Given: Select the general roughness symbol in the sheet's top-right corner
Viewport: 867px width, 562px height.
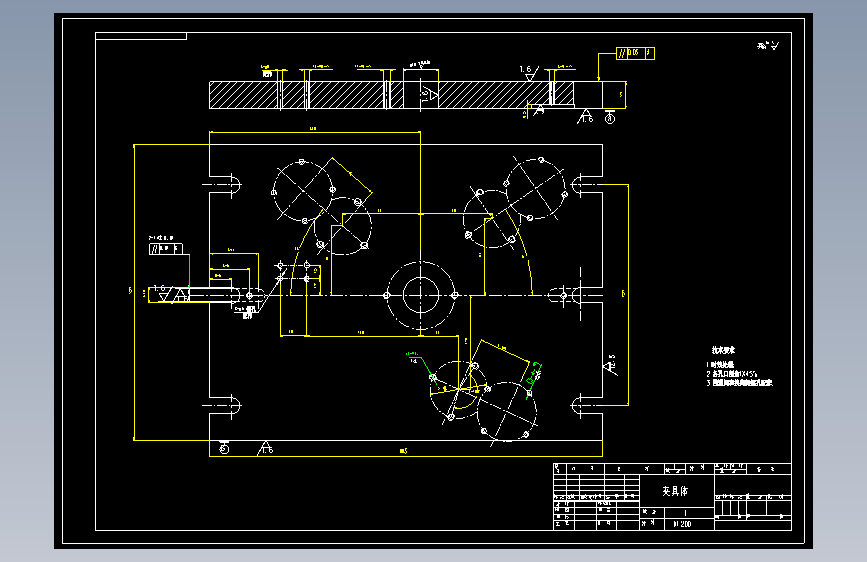Looking at the screenshot, I should 768,46.
